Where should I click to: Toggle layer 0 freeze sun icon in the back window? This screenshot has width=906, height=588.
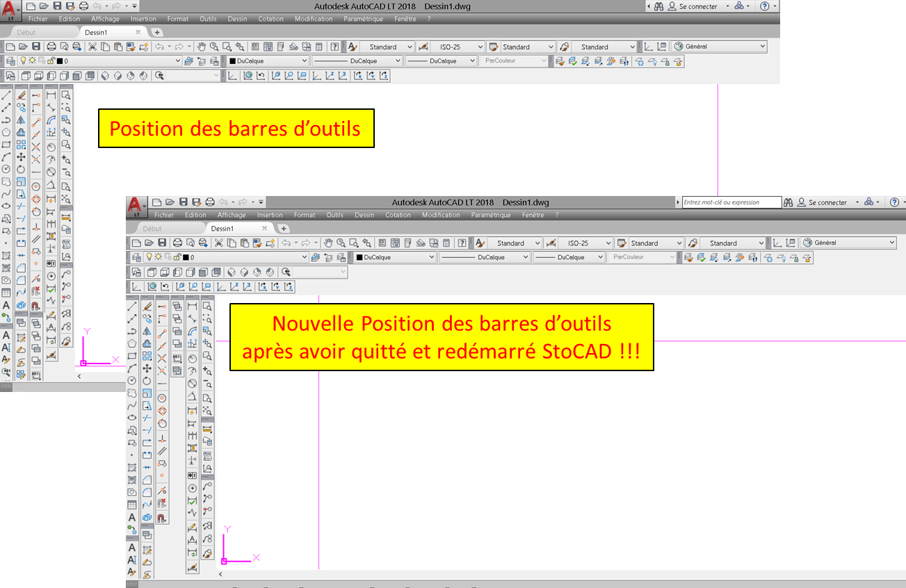coord(31,61)
